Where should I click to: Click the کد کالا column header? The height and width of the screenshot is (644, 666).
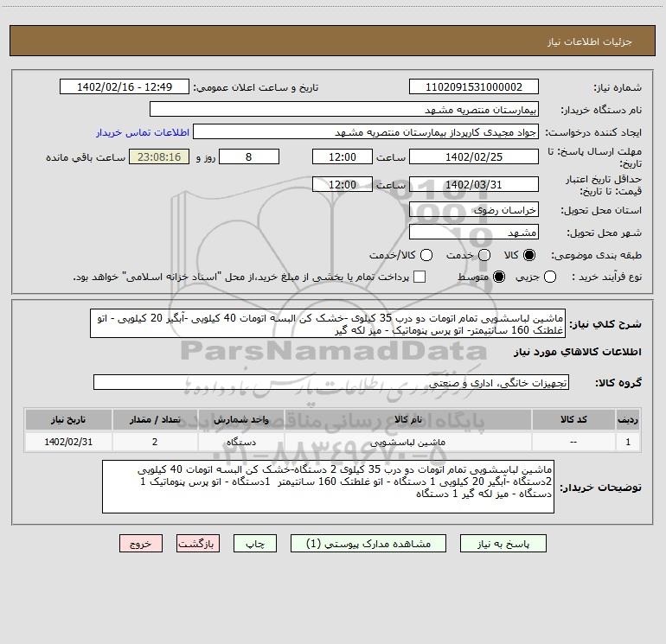coord(573,419)
